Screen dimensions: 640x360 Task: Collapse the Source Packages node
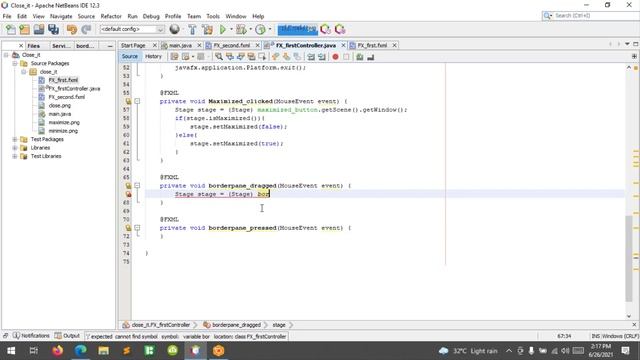pos(15,63)
